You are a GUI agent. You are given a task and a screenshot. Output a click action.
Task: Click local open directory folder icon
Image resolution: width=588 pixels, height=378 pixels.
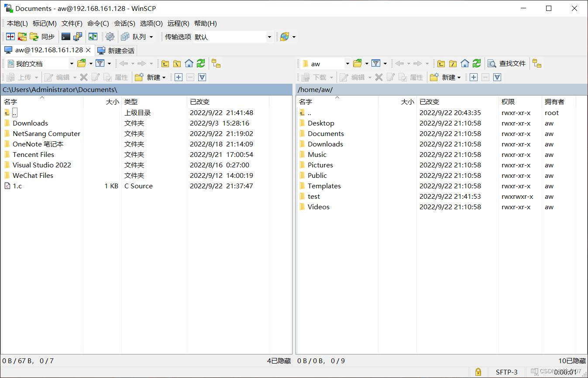coord(82,64)
